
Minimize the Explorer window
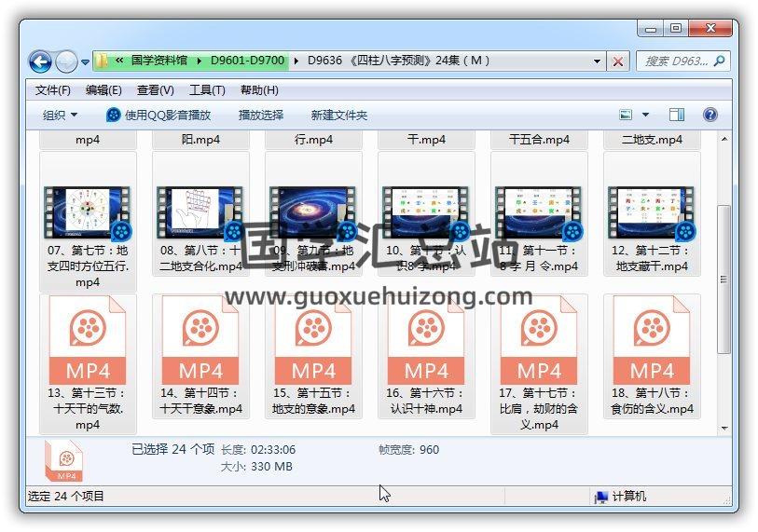(x=650, y=29)
